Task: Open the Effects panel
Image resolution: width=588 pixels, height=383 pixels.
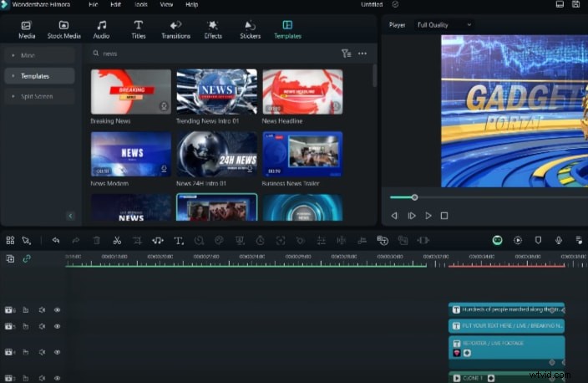Action: click(x=213, y=29)
